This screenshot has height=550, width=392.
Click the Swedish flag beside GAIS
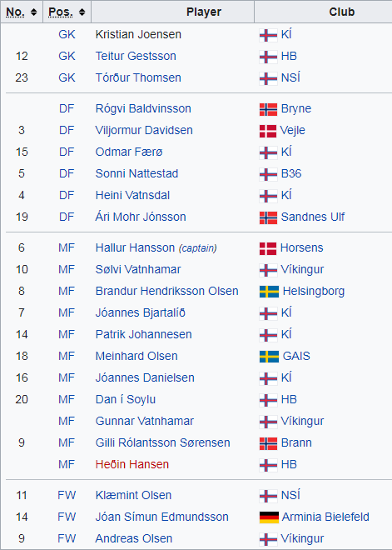coord(269,357)
